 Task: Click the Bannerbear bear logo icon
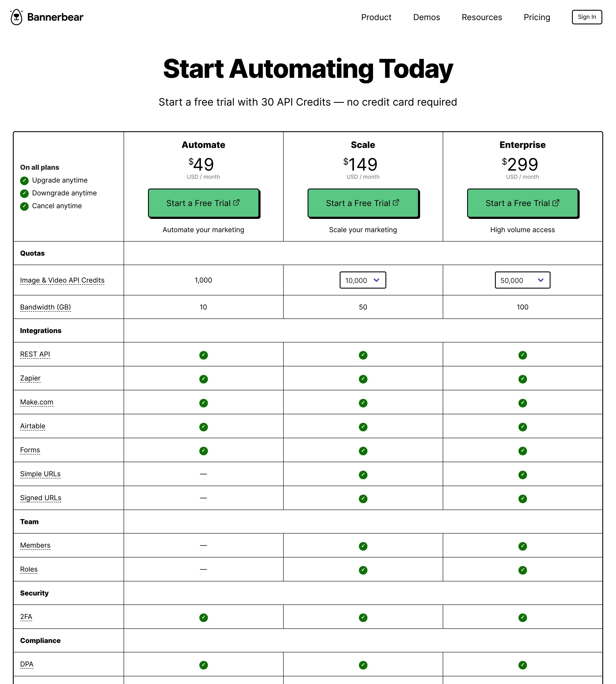16,17
